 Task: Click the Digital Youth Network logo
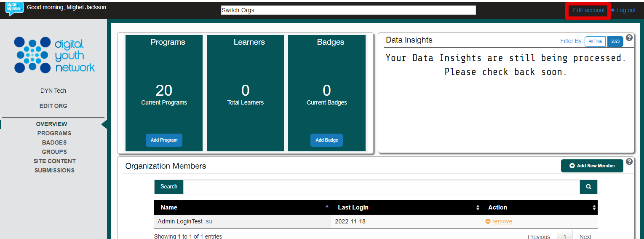pyautogui.click(x=54, y=55)
